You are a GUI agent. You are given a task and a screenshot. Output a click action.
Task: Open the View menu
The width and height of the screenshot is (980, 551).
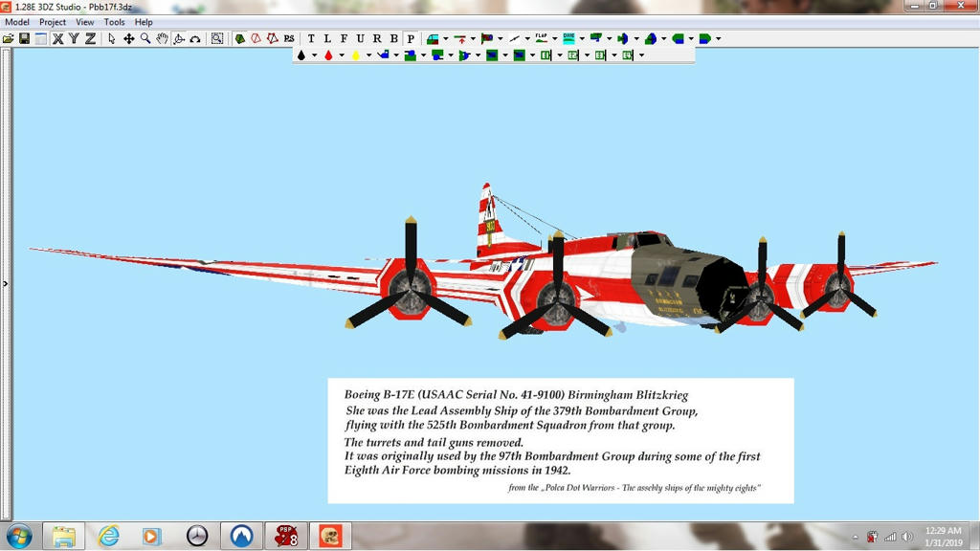(85, 22)
